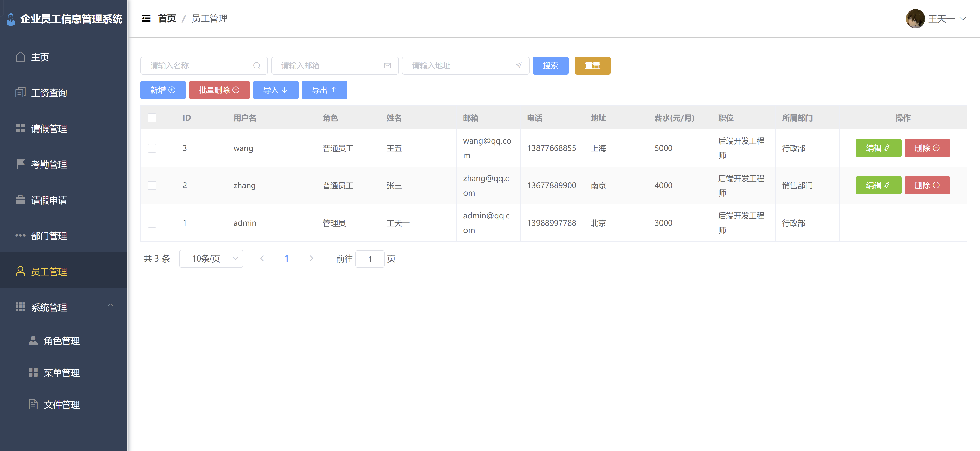Screen dimensions: 980x451
Task: Focus the 请输入邮箱 input field
Action: [x=335, y=65]
